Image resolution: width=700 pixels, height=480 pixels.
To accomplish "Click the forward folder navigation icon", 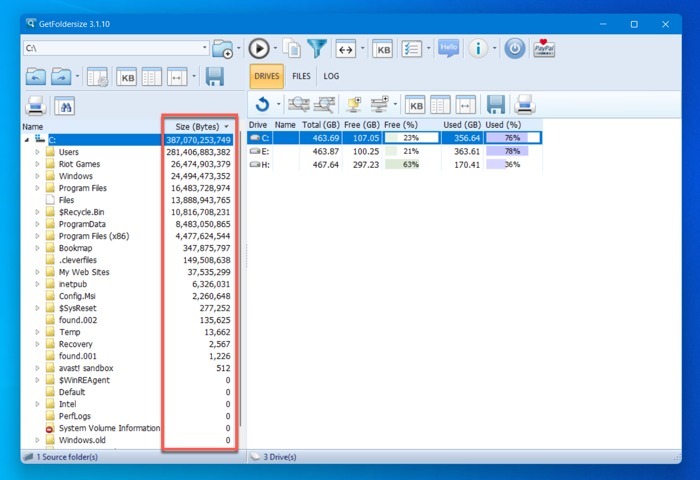I will 61,77.
